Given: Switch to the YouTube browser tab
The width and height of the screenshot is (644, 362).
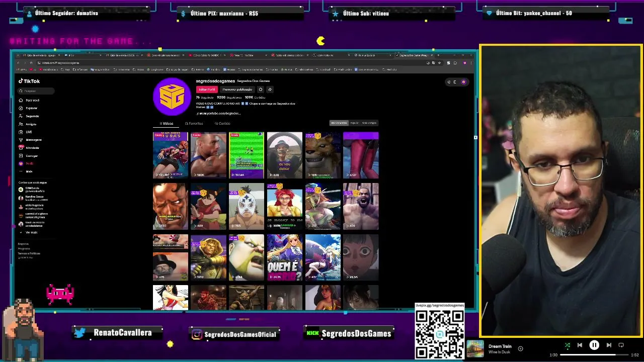Looking at the screenshot, I should [247, 55].
